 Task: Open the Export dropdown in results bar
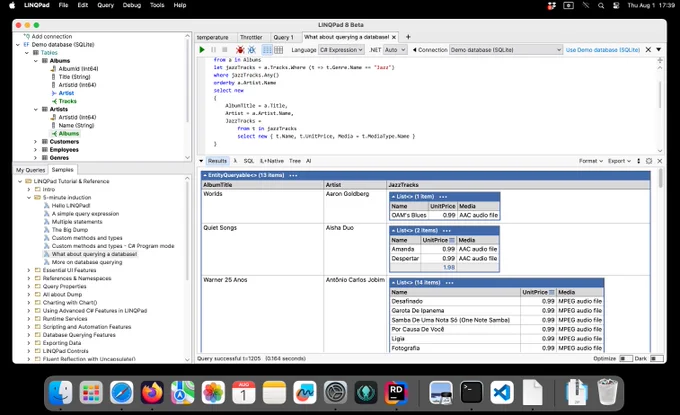pos(619,161)
